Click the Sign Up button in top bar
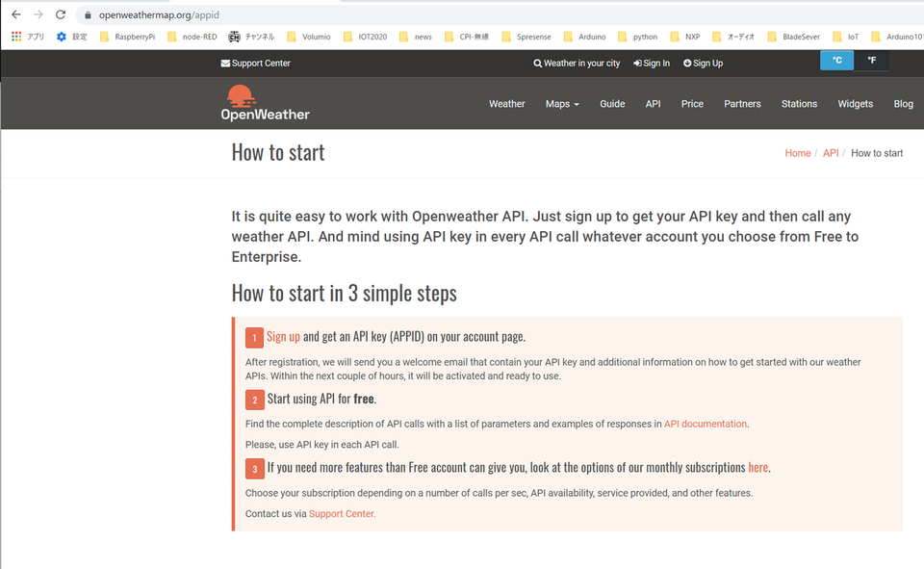924x569 pixels. pos(703,64)
